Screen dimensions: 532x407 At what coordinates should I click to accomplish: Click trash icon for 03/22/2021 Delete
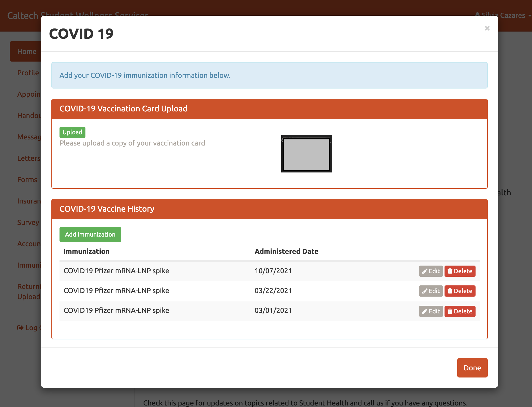450,291
